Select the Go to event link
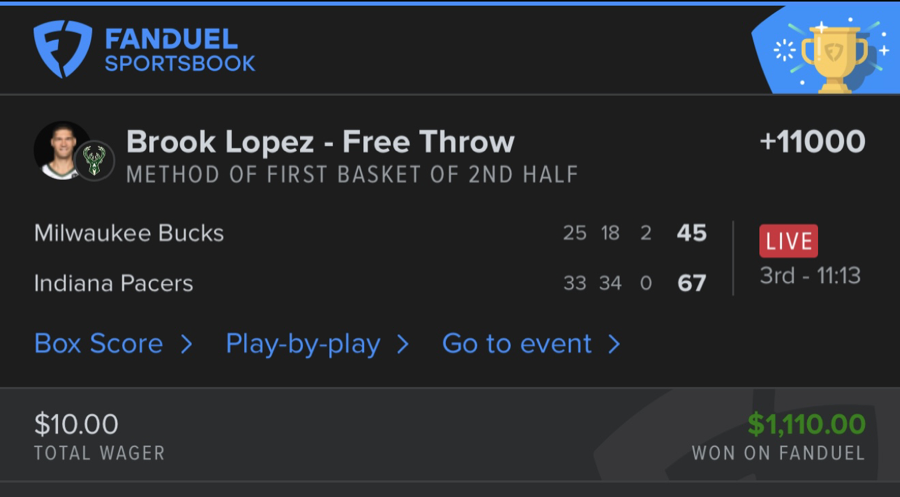900x497 pixels. pos(516,344)
